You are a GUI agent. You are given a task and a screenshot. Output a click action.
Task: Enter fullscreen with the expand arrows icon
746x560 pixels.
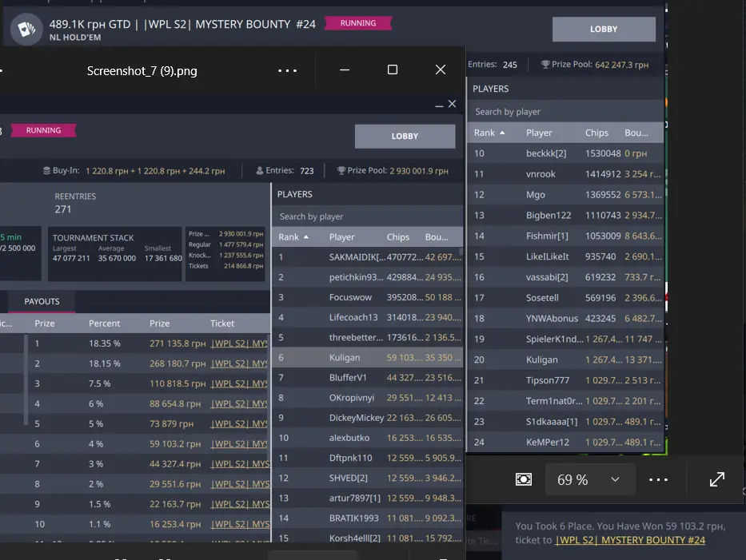(716, 479)
